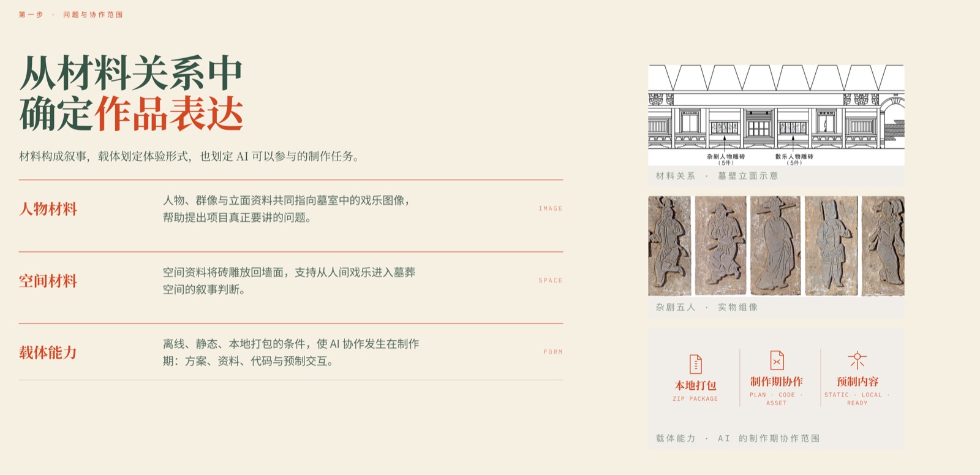Screen dimensions: 980x475
Task: Click the 从材料关系中 heading line
Action: point(131,74)
